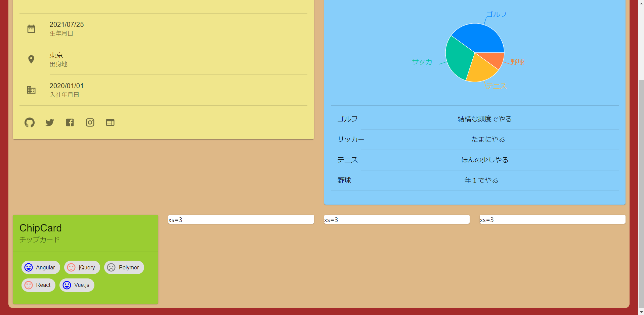
Task: Click the frown icon on the Polymer chip
Action: [111, 267]
